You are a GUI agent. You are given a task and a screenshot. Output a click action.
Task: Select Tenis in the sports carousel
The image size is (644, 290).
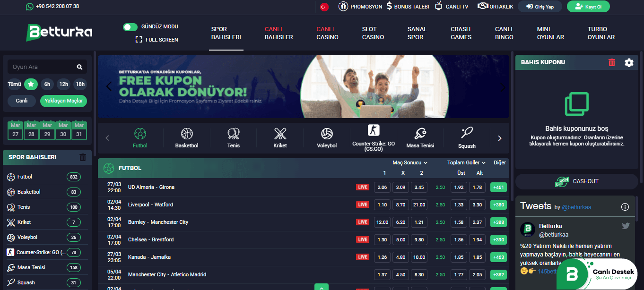[234, 138]
